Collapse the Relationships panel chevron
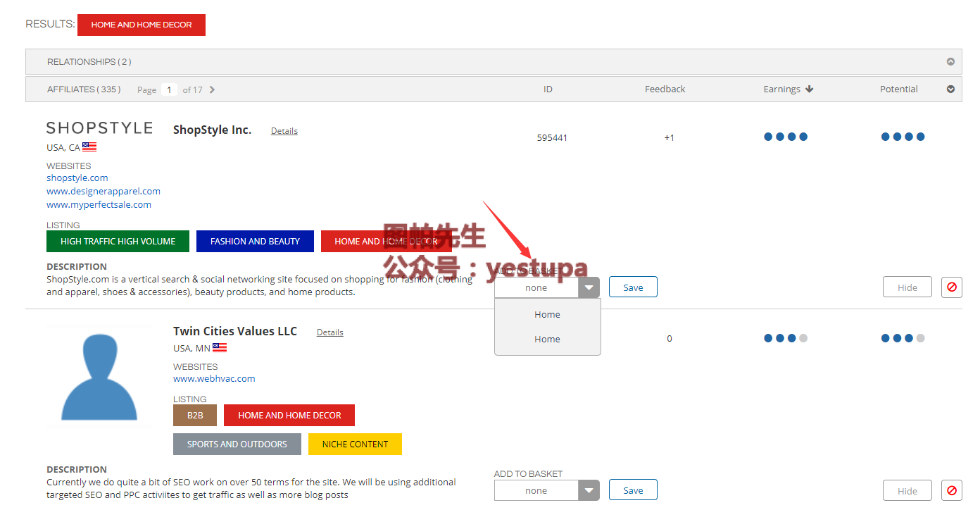This screenshot has width=980, height=510. tap(950, 62)
